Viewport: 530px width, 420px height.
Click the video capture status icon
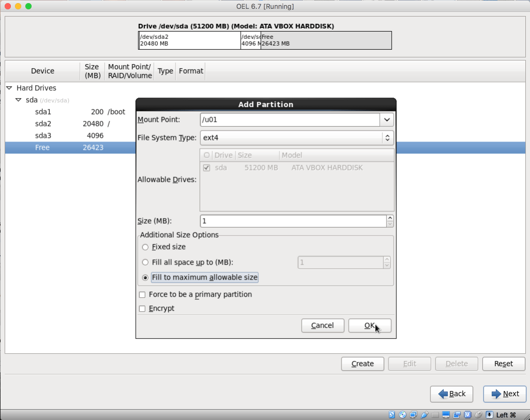[x=457, y=415]
